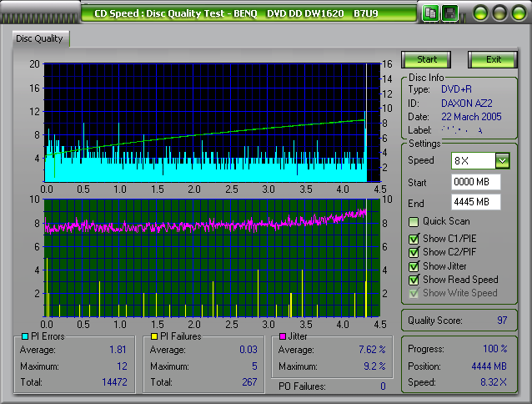
Task: Click the Jitter average 7.62 %
Action: (x=372, y=350)
